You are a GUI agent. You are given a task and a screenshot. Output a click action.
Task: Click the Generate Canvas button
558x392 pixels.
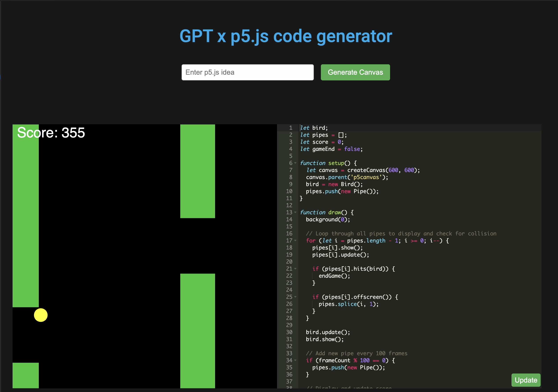pos(355,72)
